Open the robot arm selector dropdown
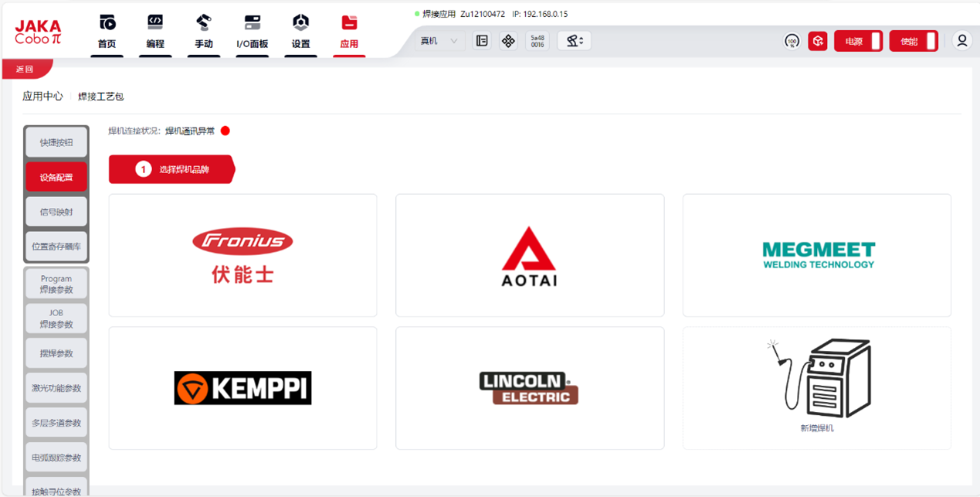The height and width of the screenshot is (497, 980). point(574,41)
